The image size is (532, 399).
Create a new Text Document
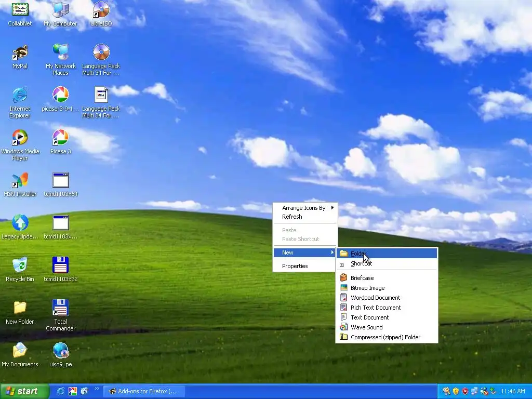point(387,317)
